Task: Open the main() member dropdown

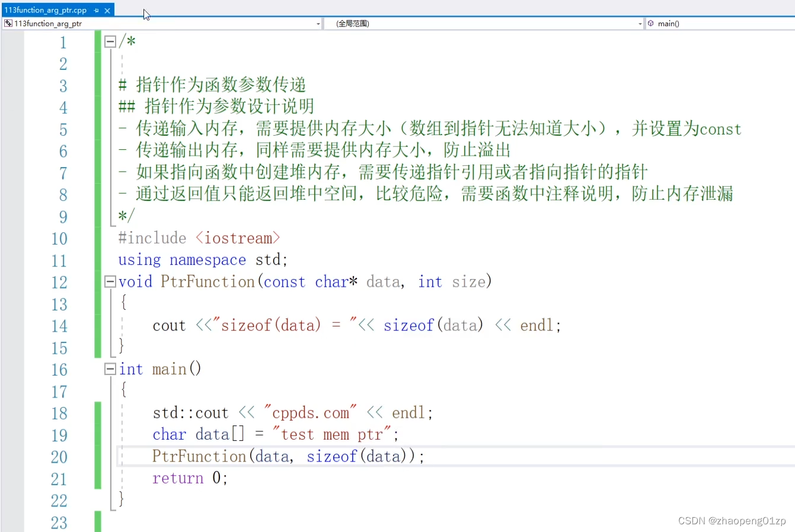Action: (720, 24)
